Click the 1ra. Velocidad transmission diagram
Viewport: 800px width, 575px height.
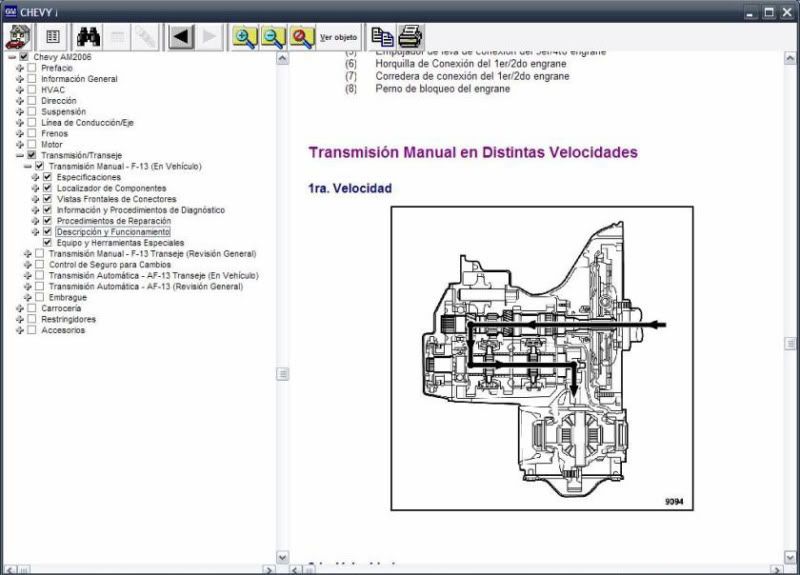[541, 358]
